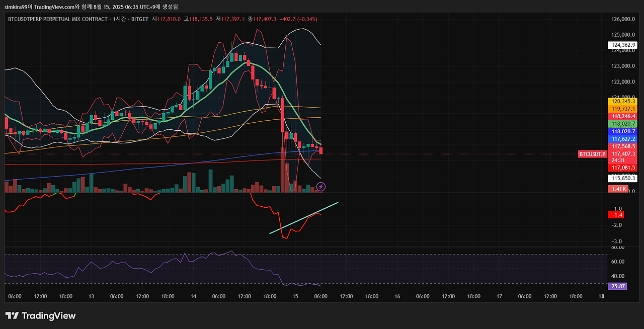Viewport: 644px width, 329px height.
Task: Click the simkira99 TradingView.com header caption
Action: click(x=91, y=7)
